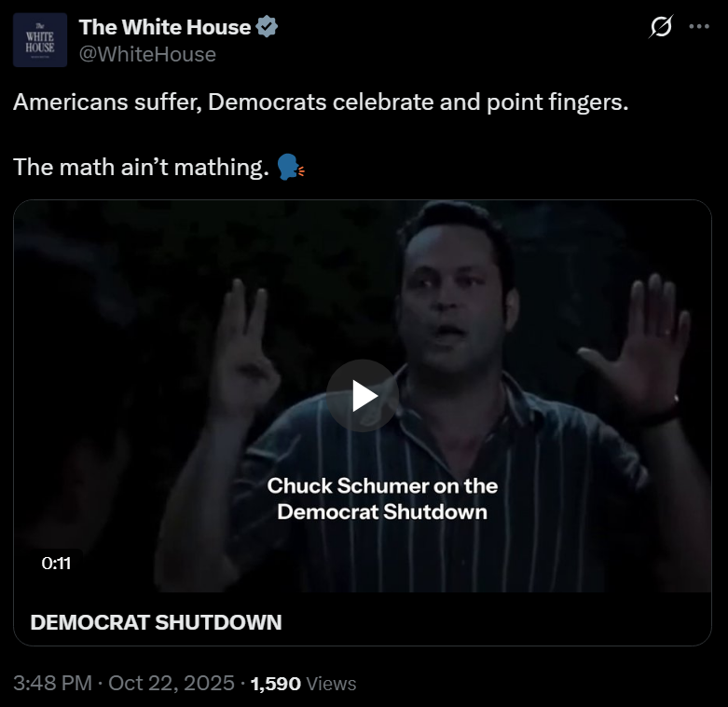Click the blue verified checkmark badge

click(267, 26)
